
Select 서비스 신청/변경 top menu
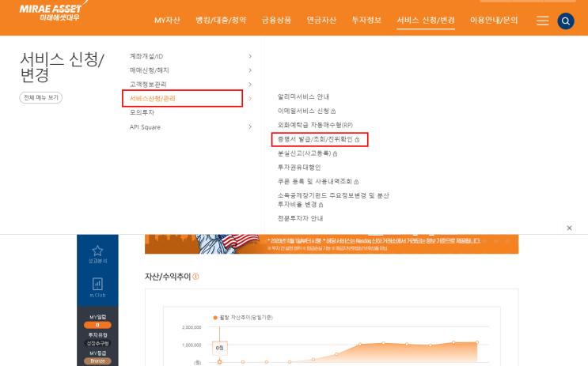click(426, 21)
